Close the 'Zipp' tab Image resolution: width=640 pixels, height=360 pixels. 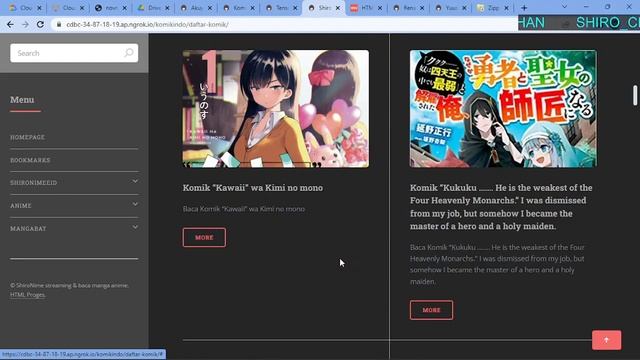click(x=507, y=8)
